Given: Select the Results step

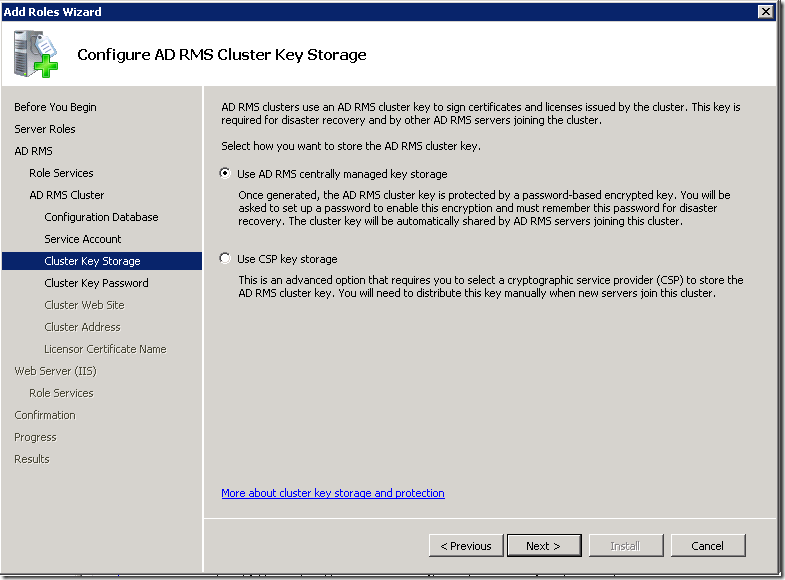Looking at the screenshot, I should [x=32, y=459].
